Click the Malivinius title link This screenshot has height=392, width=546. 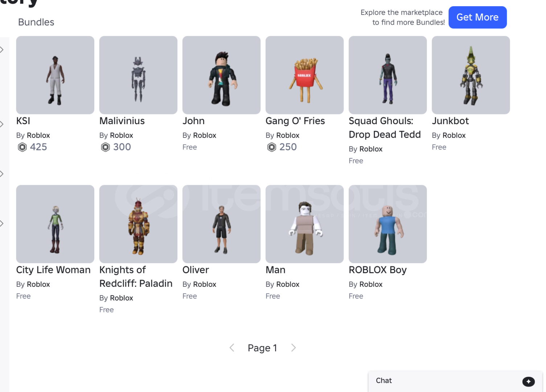[122, 121]
